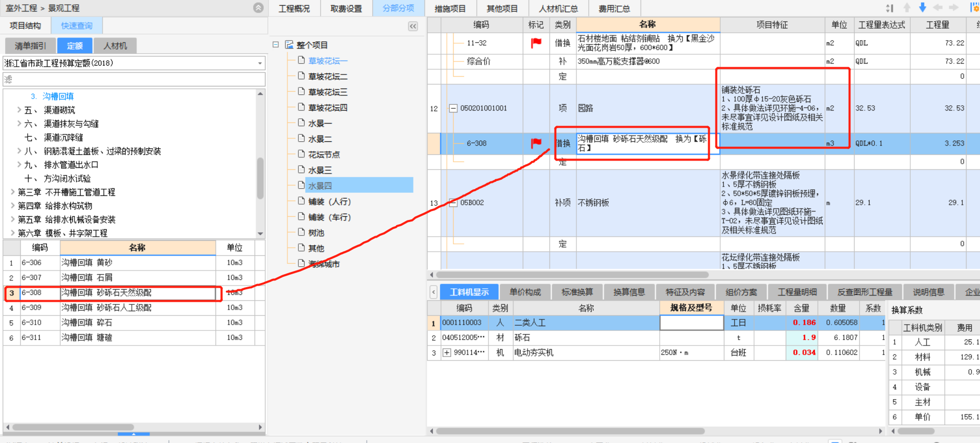Viewport: 980px width, 443px height.
Task: Open the 工程量明细 bottom tab
Action: pyautogui.click(x=797, y=292)
